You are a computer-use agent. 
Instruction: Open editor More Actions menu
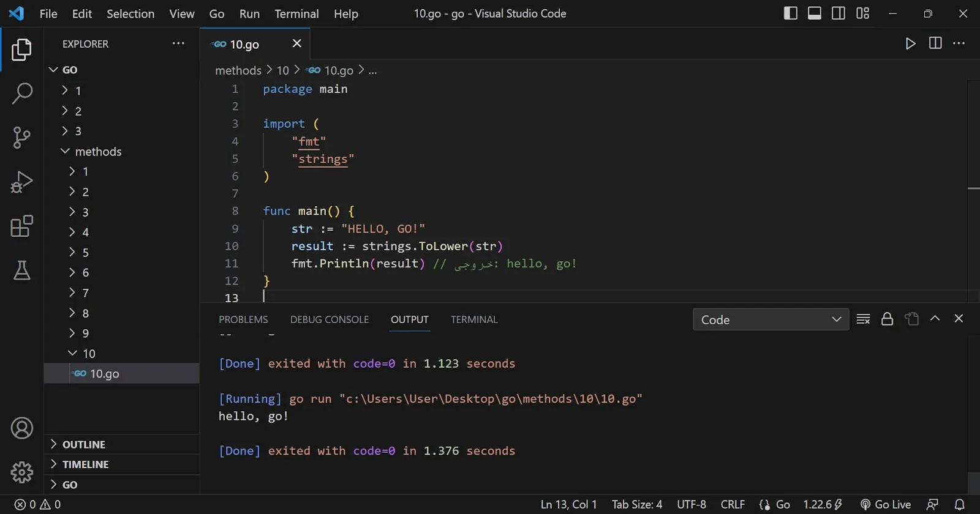coord(959,43)
